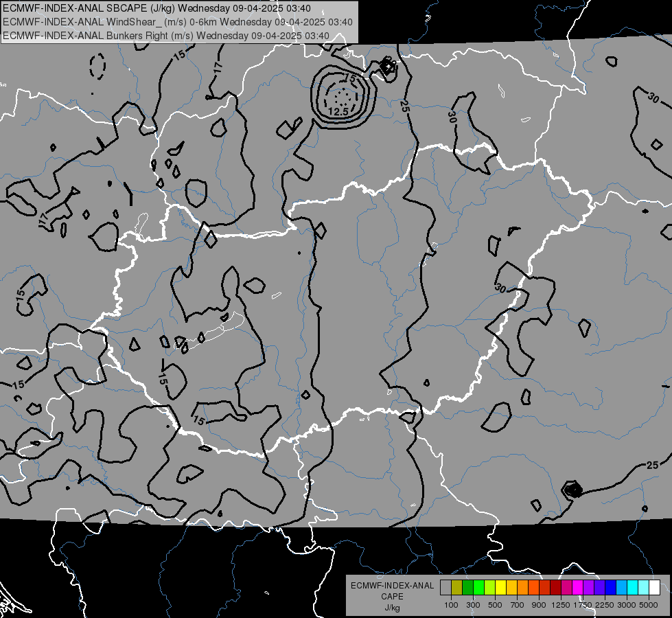
Task: Click the orange swatch above the 700 label
Action: 523,587
